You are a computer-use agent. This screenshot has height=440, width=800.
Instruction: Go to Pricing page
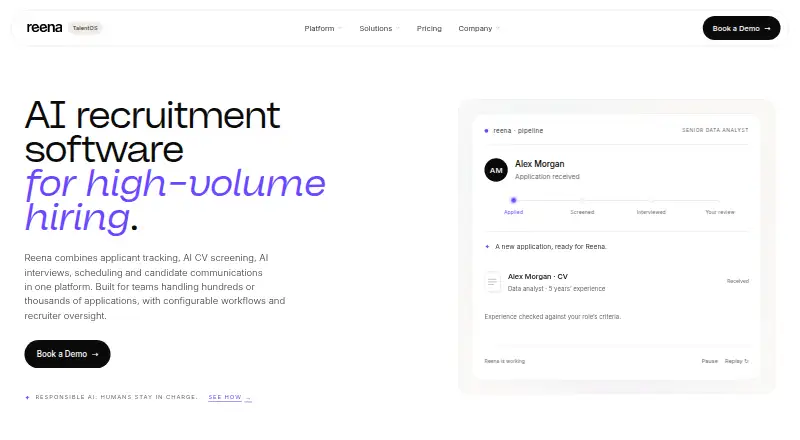click(x=429, y=29)
